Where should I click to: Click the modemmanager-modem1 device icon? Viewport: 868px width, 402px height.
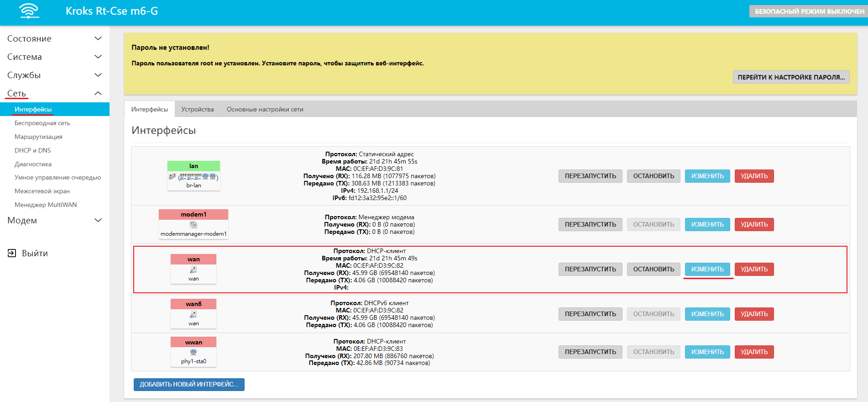[193, 224]
